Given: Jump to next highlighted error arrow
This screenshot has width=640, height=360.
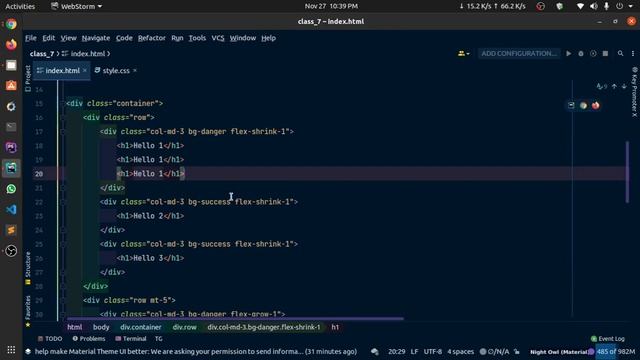Looking at the screenshot, I should pos(624,86).
